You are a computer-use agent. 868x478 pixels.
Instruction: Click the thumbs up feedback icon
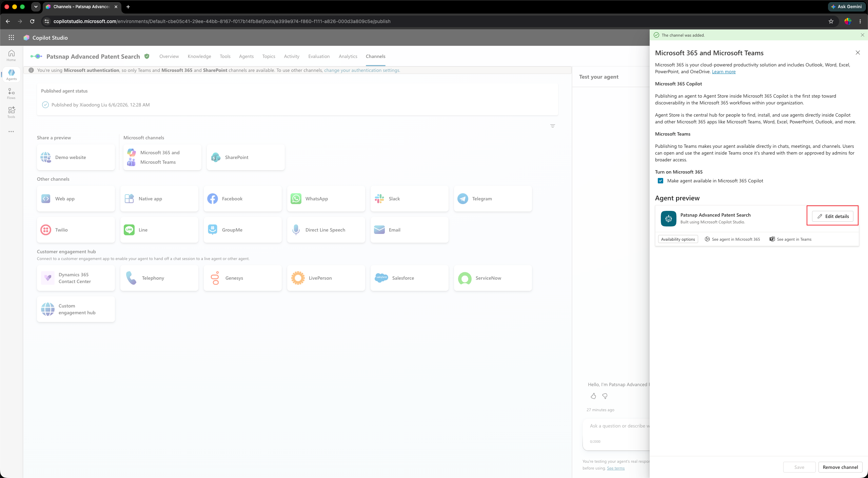pos(593,396)
